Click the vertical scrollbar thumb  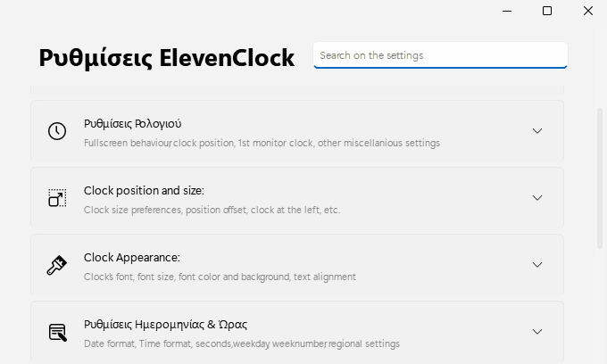tap(600, 178)
